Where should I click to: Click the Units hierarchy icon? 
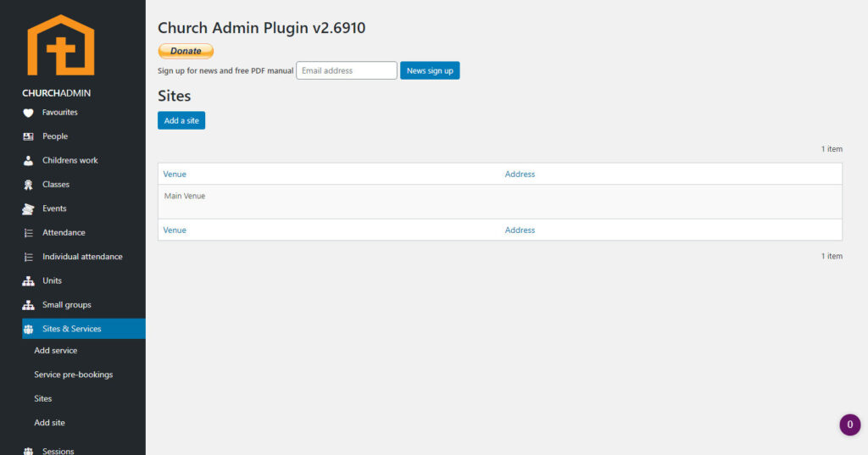[28, 280]
